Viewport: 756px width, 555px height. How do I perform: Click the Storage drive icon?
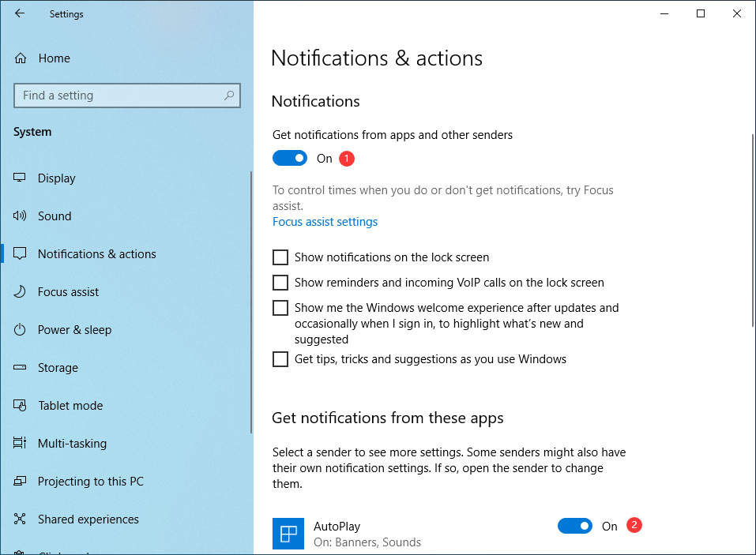[x=19, y=367]
